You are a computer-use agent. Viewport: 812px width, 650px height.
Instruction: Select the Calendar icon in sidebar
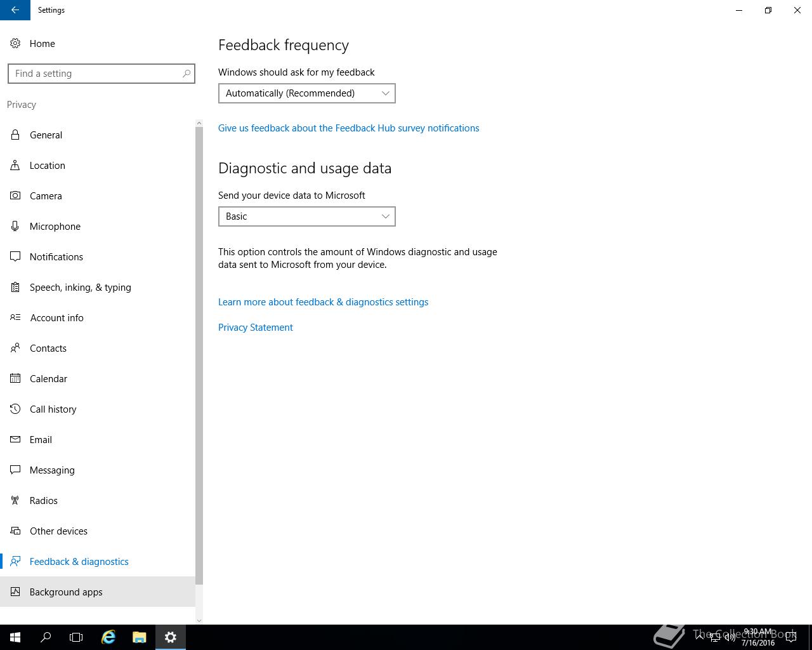pos(15,379)
